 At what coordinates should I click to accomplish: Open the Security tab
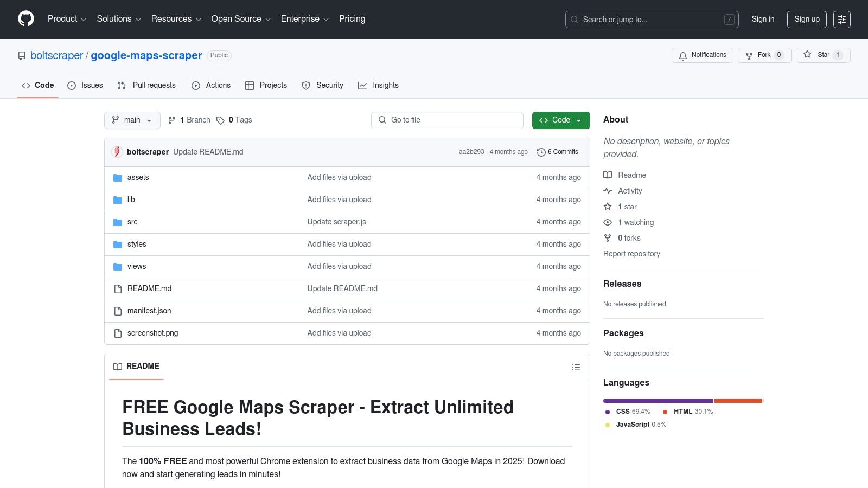coord(323,85)
